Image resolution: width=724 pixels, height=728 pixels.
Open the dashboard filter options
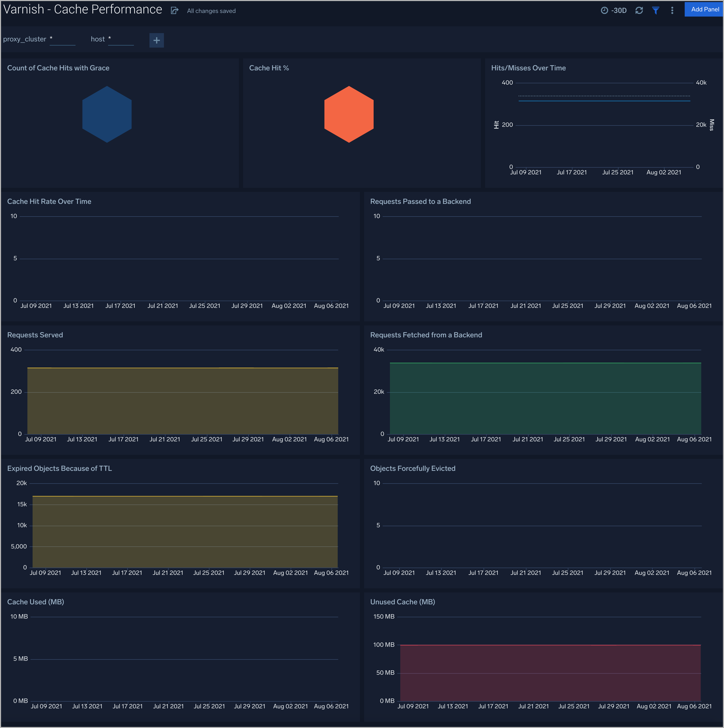tap(656, 10)
